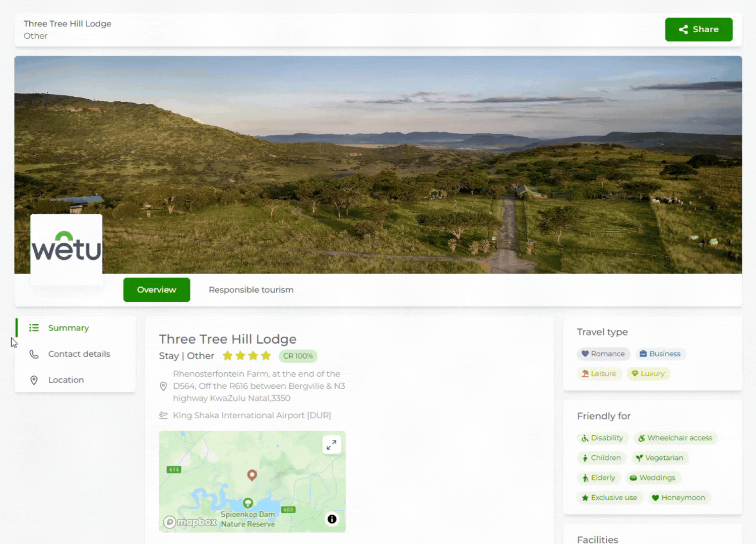Select the Luxury travel type tag

pos(648,374)
